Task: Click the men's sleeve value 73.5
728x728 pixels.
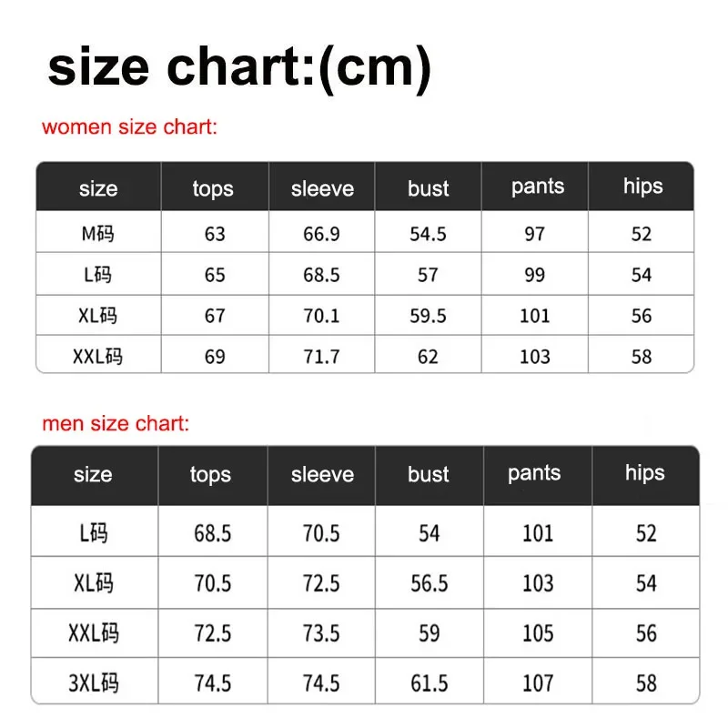Action: click(x=321, y=633)
